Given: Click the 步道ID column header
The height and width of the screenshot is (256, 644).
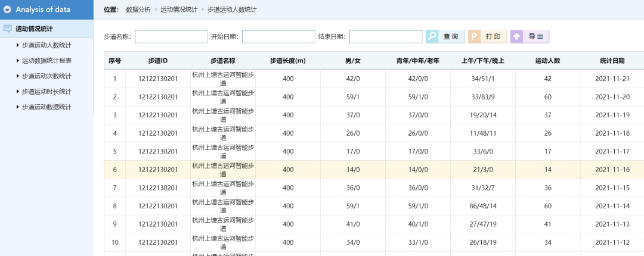Looking at the screenshot, I should [x=158, y=61].
